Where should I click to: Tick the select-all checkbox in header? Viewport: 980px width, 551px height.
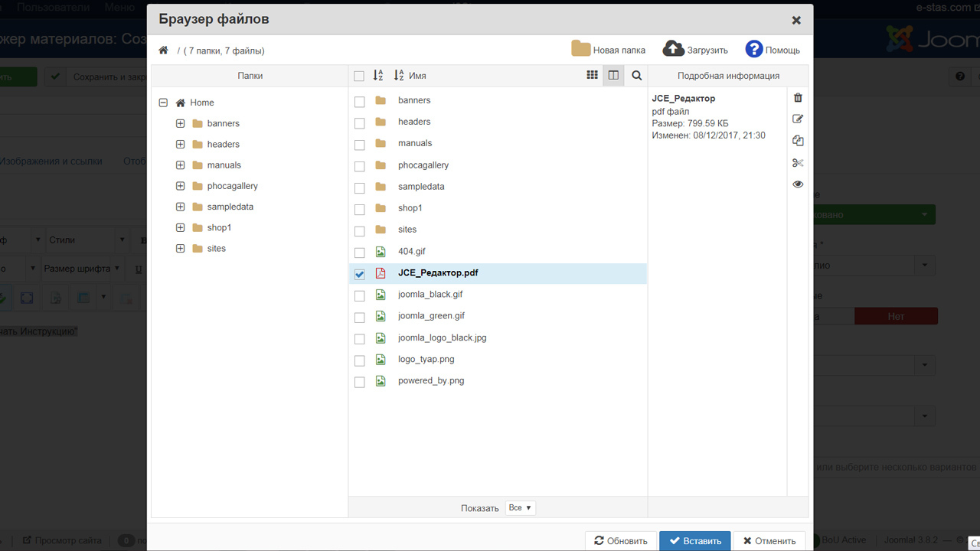[359, 76]
